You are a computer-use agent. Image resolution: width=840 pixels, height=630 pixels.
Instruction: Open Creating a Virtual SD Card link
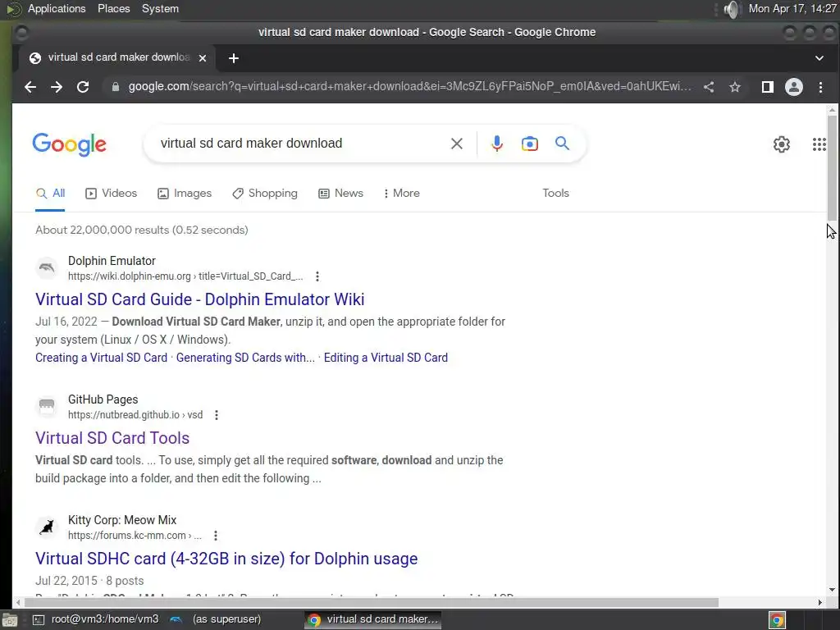(101, 358)
